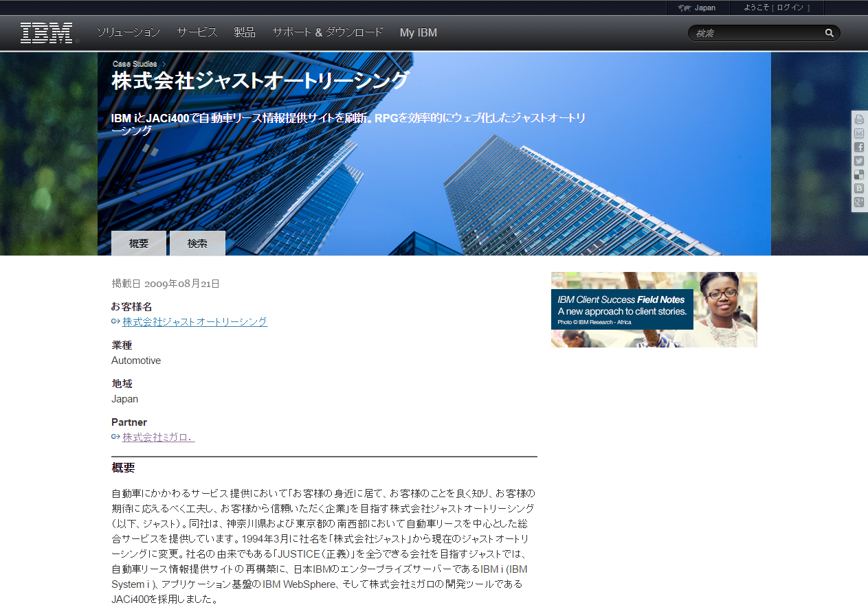Click arrow icon before ジャストオートリーシング link

[x=115, y=322]
